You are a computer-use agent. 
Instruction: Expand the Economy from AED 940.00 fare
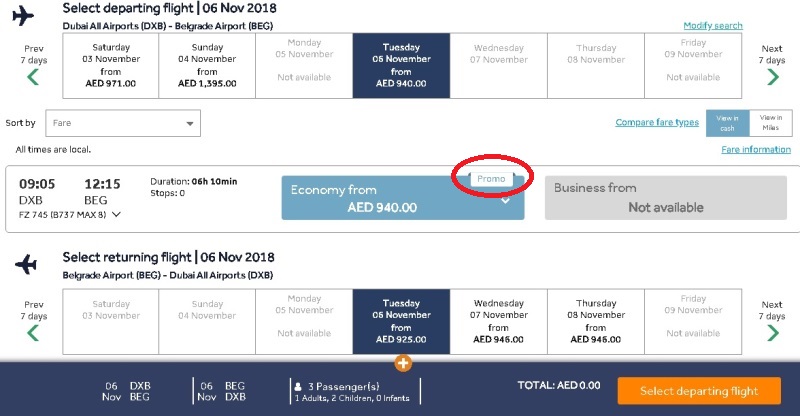pos(504,200)
